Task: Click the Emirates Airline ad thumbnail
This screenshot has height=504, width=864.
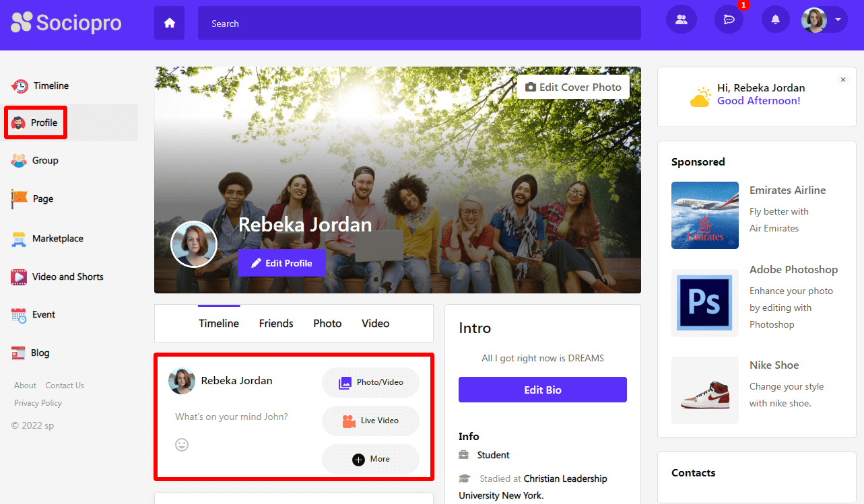Action: (704, 215)
